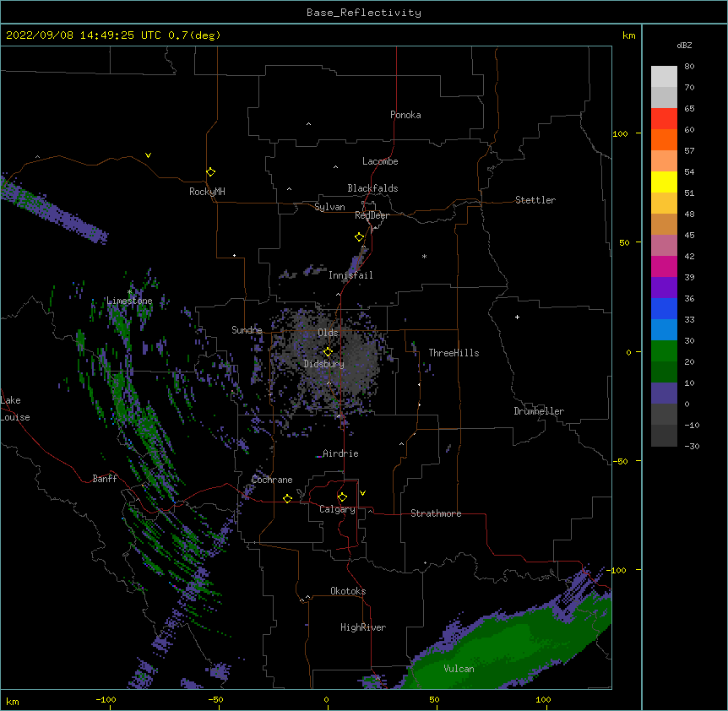Click the HighRiver town label
Image resolution: width=728 pixels, height=711 pixels.
[363, 627]
